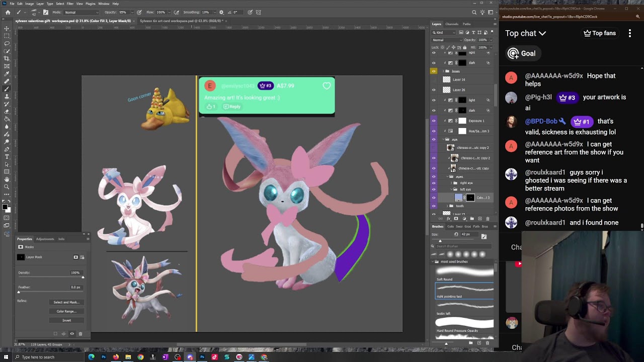Screen dimensions: 644x362
Task: Switch to Adjustments tab in Properties panel
Action: click(x=45, y=239)
